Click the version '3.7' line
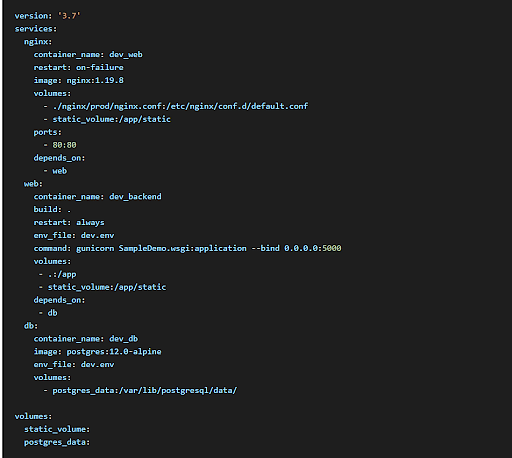 (x=47, y=16)
